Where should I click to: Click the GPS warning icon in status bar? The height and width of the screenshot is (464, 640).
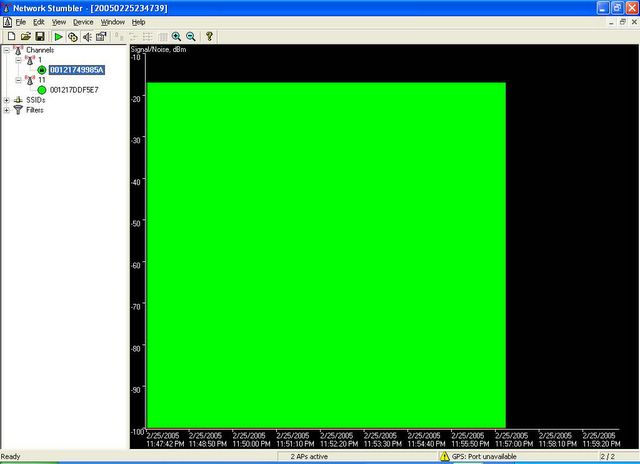(445, 457)
